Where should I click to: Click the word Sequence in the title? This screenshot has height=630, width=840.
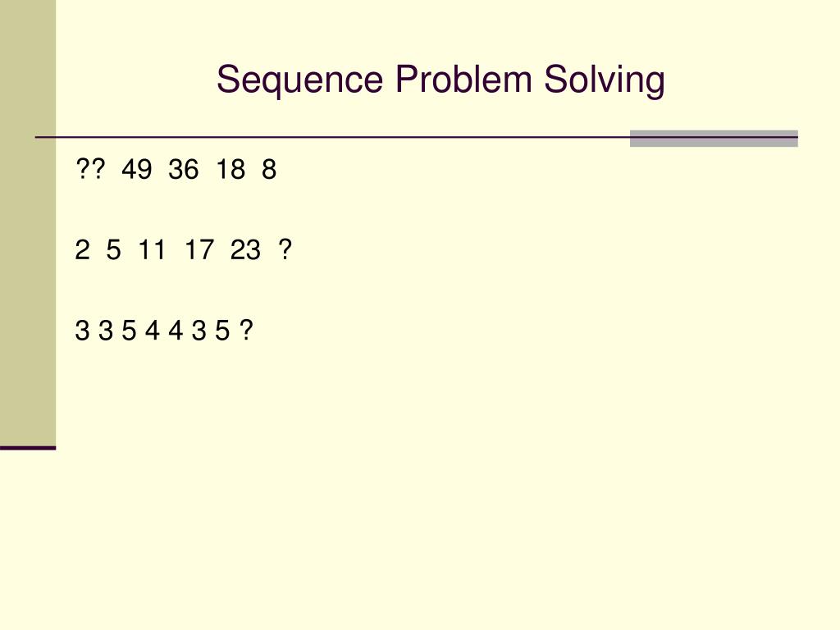point(300,80)
